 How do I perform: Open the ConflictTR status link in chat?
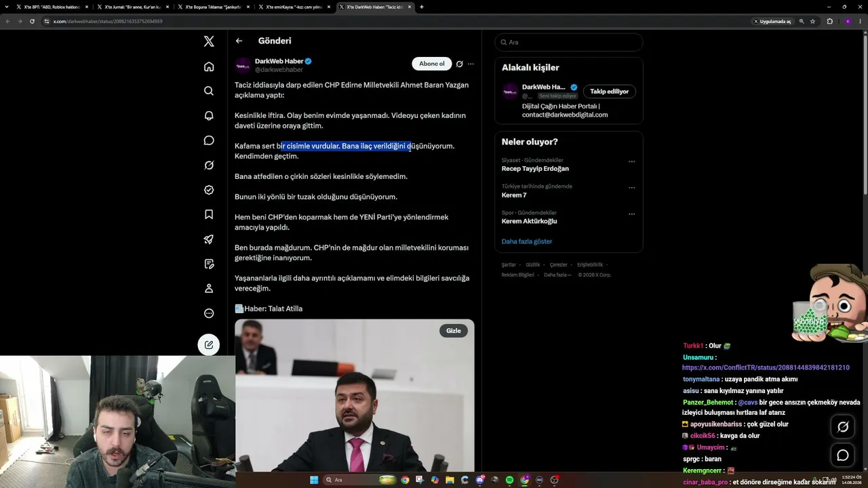coord(766,367)
